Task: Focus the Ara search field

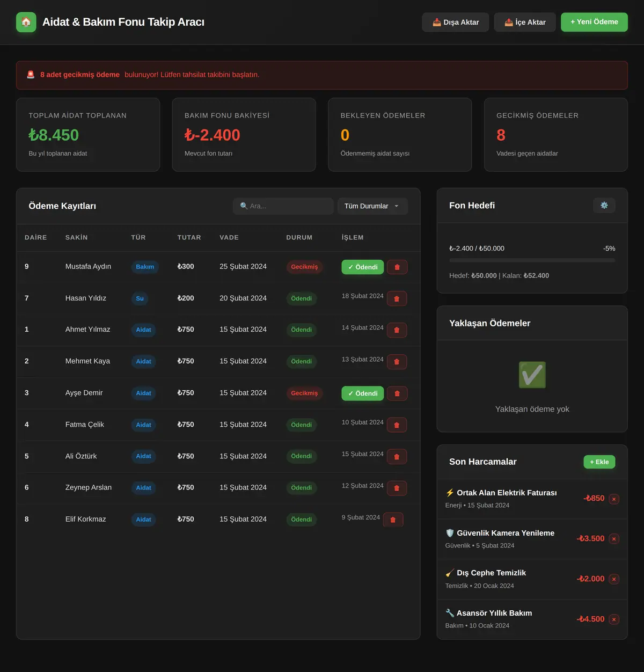Action: tap(283, 206)
